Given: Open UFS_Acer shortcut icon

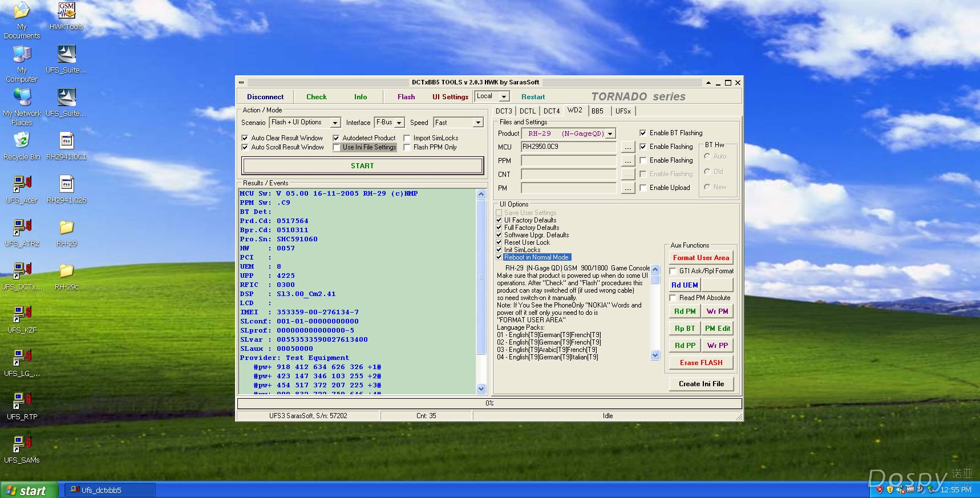Looking at the screenshot, I should (22, 189).
